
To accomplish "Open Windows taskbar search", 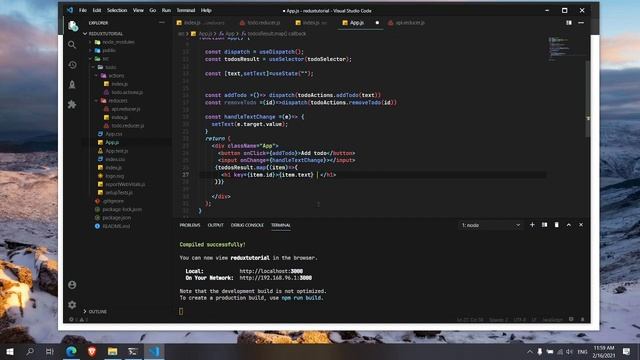I will pos(30,351).
